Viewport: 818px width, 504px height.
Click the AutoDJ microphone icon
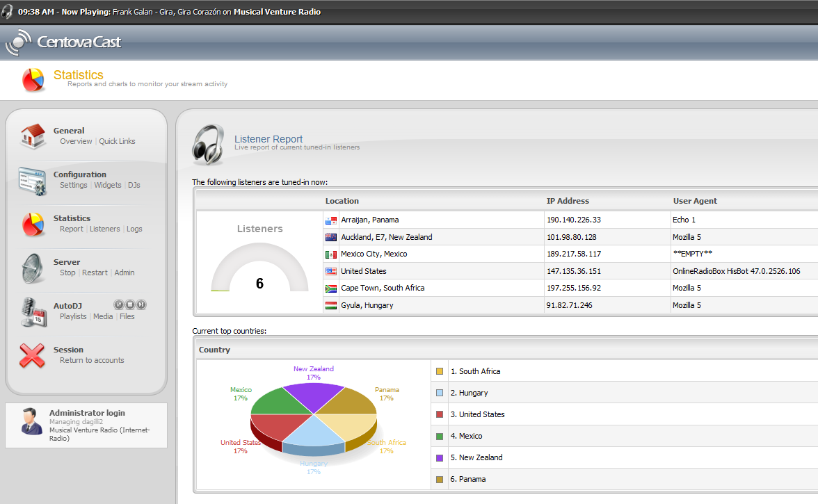(x=33, y=311)
